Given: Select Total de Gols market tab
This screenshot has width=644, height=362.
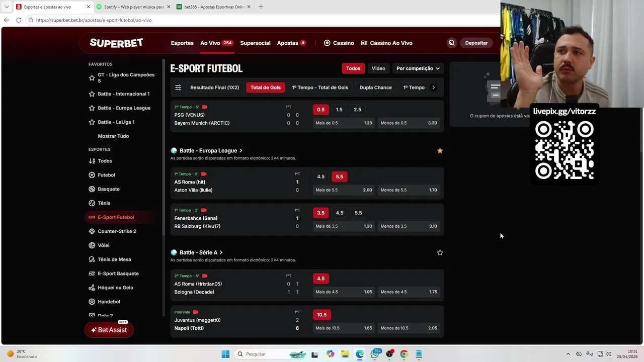Looking at the screenshot, I should 266,87.
